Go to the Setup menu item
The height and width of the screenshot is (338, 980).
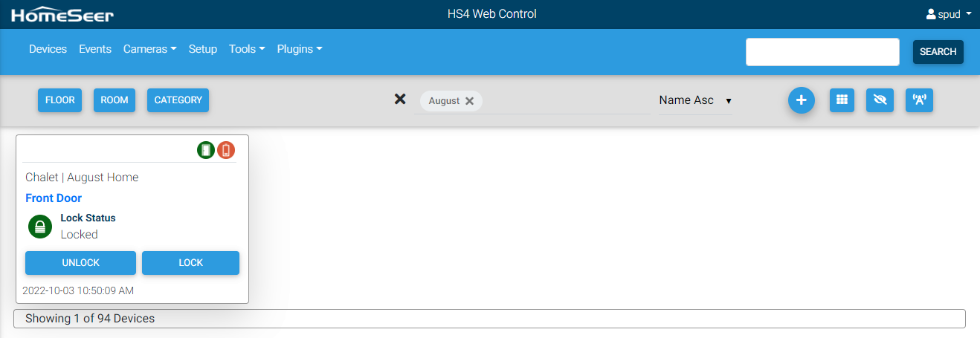click(x=203, y=49)
